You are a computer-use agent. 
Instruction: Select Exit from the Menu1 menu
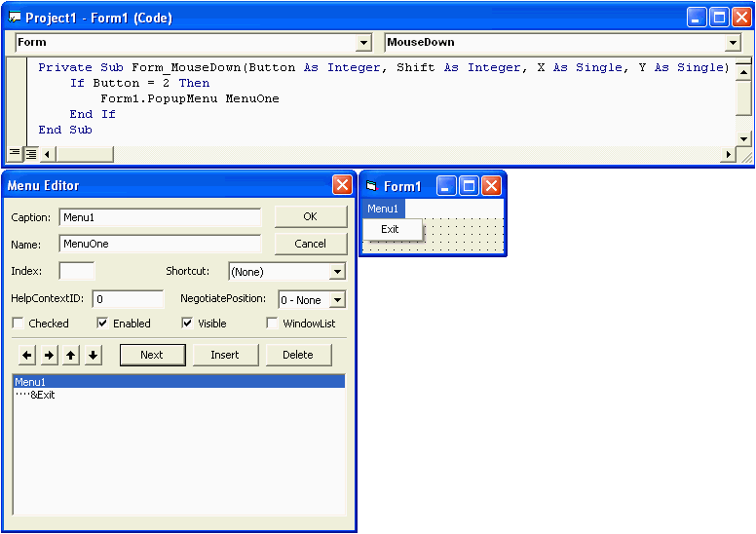pos(391,229)
